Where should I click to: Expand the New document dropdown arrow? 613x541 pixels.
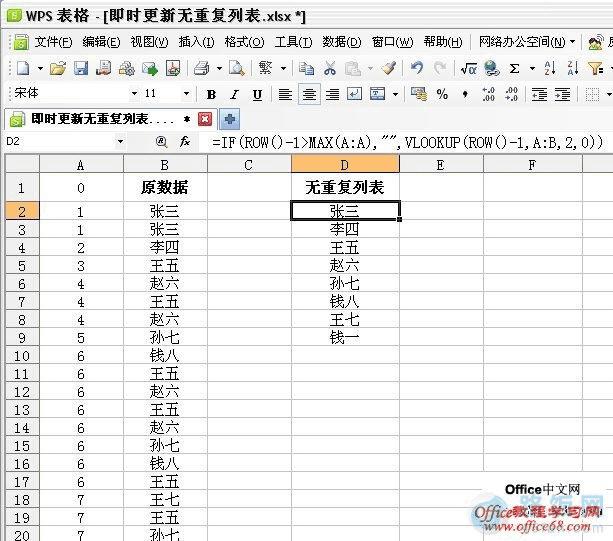(x=40, y=69)
